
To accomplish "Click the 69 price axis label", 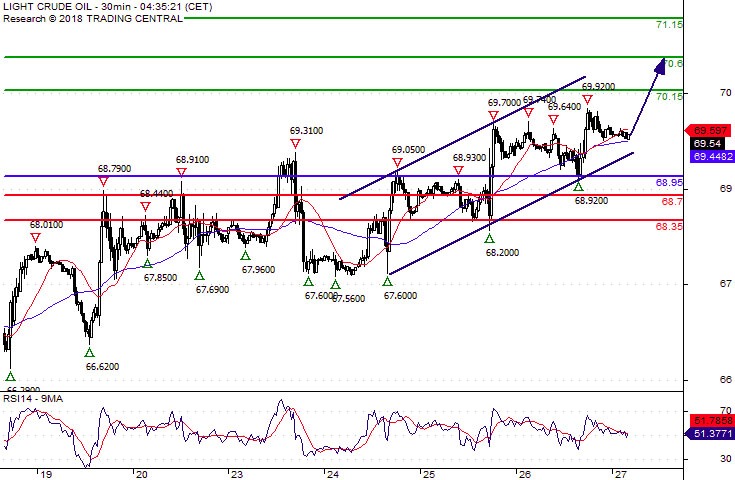I will (726, 188).
